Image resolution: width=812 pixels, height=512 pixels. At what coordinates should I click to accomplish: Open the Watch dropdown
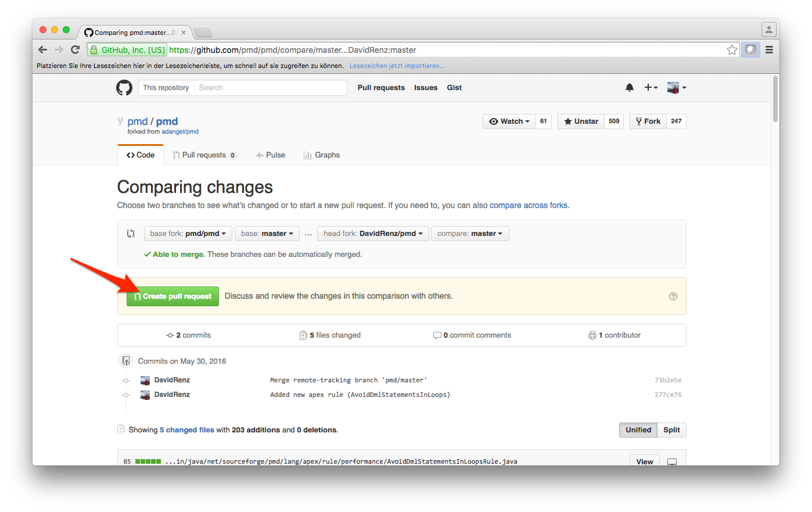tap(509, 121)
